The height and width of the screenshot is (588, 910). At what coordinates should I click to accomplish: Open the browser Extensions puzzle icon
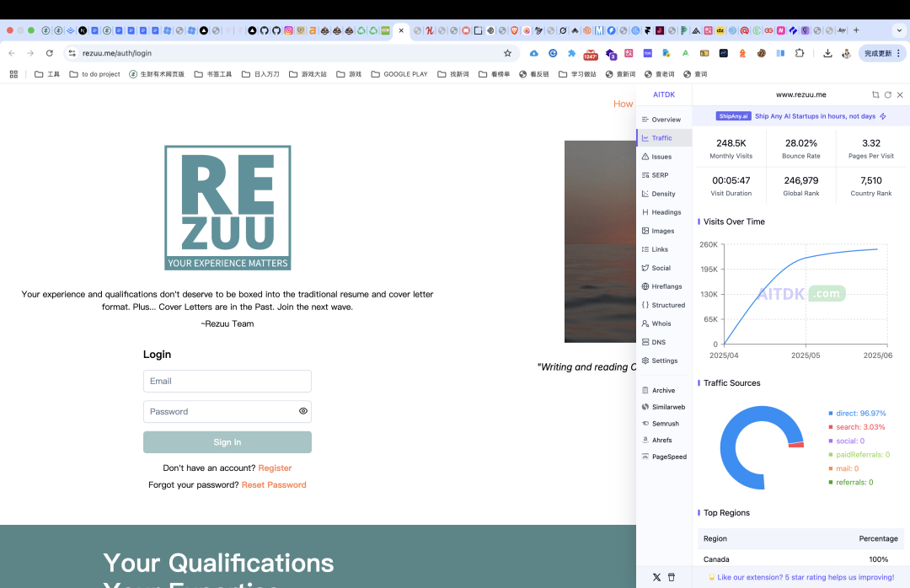tap(799, 53)
